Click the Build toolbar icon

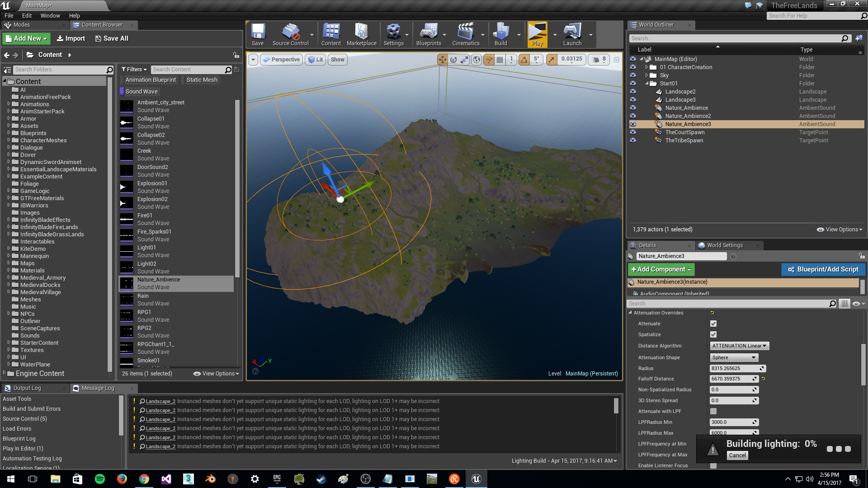click(500, 35)
